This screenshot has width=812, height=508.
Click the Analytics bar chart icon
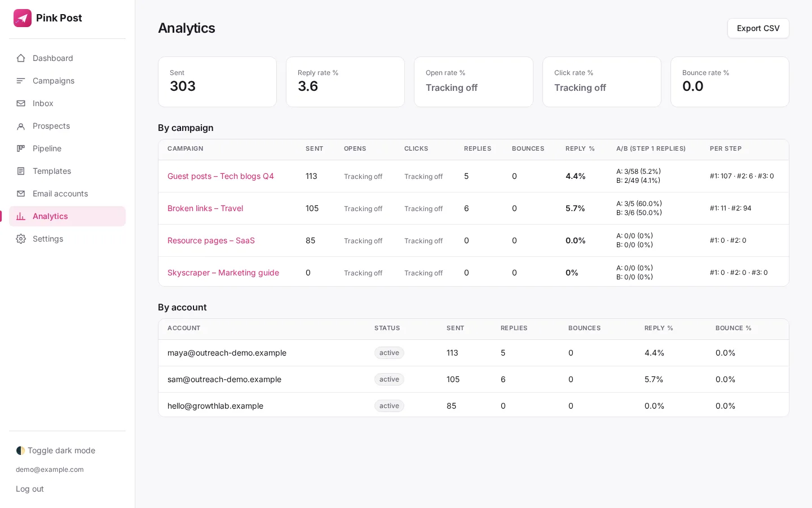point(21,216)
